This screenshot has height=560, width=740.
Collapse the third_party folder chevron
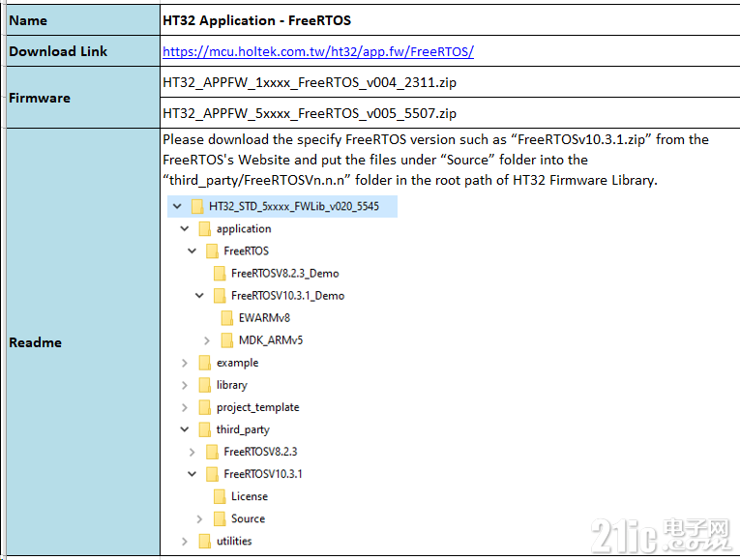point(185,429)
